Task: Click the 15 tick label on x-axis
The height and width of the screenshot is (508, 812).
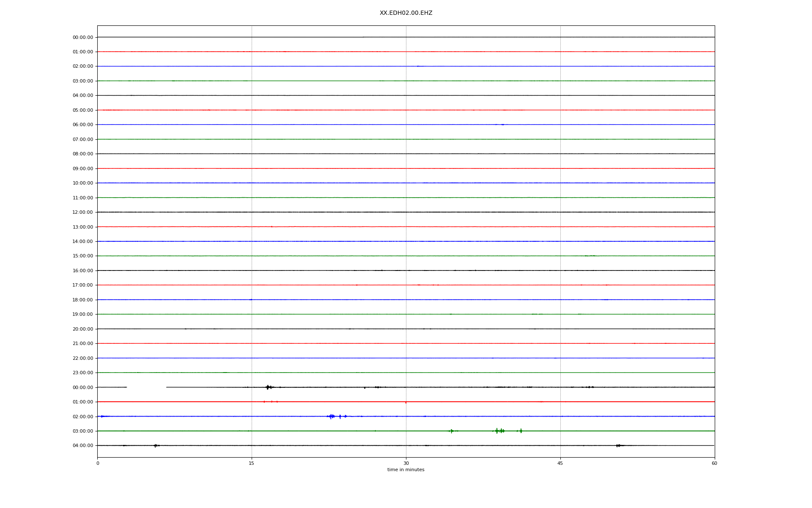Action: point(252,463)
